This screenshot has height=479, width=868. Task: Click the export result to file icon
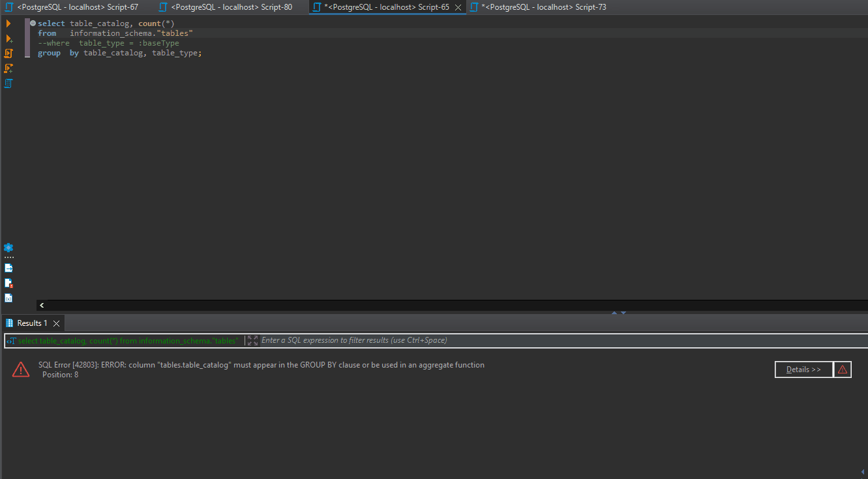pos(8,267)
